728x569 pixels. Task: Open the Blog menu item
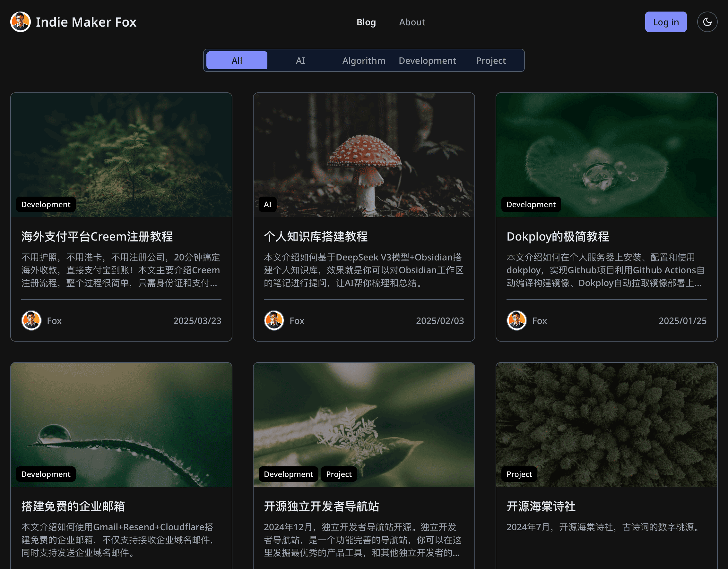(x=366, y=22)
